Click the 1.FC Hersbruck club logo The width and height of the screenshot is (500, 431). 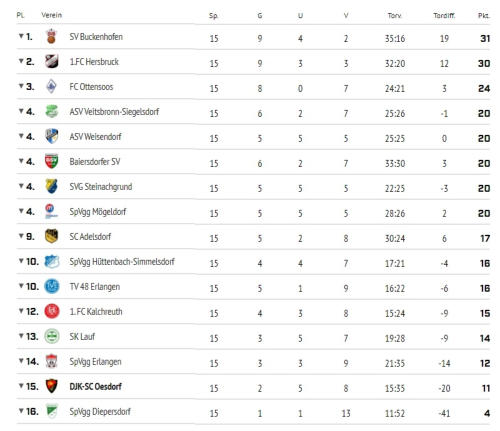(x=52, y=61)
